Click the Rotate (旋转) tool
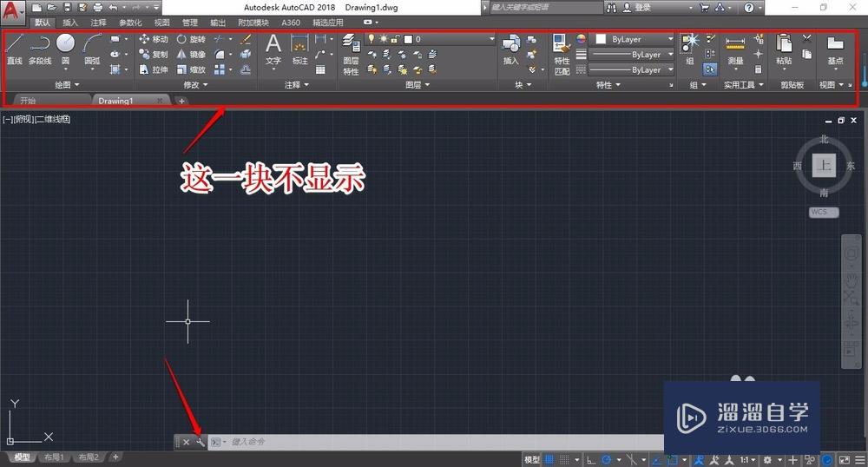Viewport: 868px width, 467px height. tap(191, 39)
